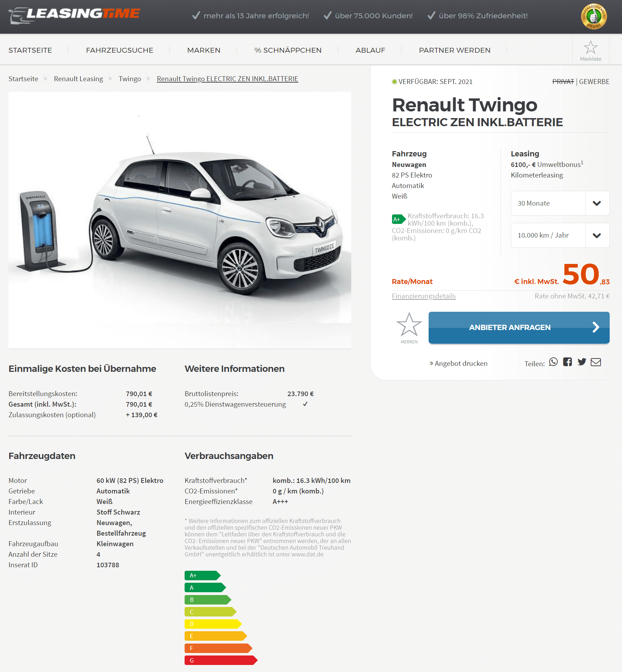Switch to PRIVAT pricing
The image size is (622, 672).
click(563, 82)
